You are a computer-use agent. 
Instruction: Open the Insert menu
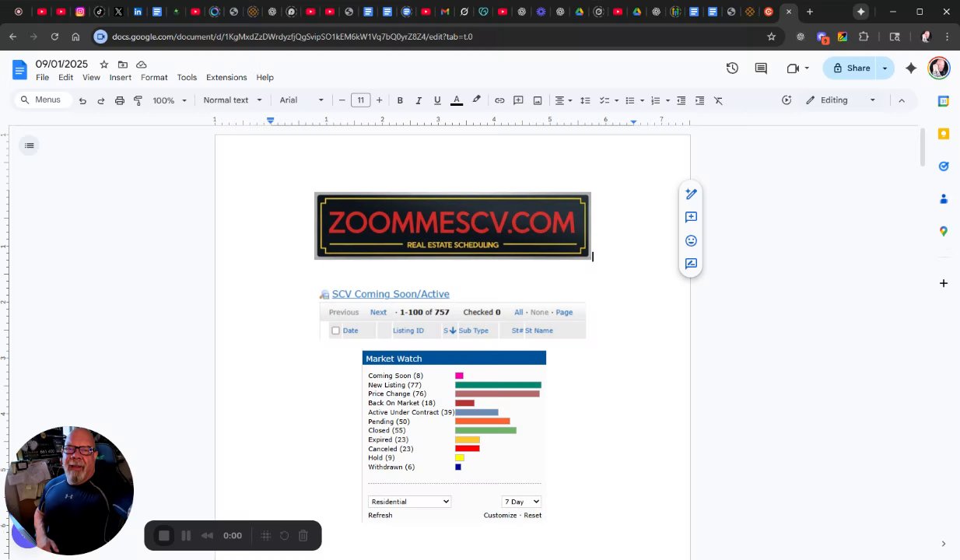pyautogui.click(x=120, y=78)
